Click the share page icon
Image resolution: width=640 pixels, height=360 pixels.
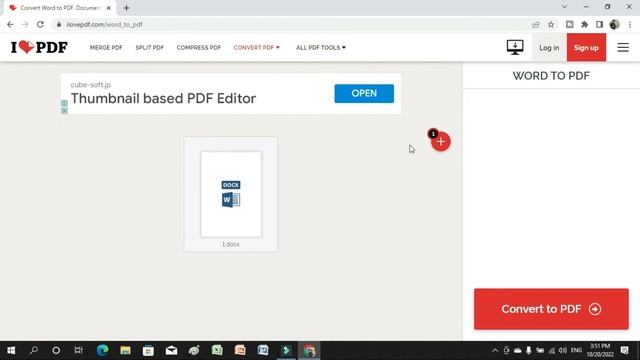[x=536, y=24]
